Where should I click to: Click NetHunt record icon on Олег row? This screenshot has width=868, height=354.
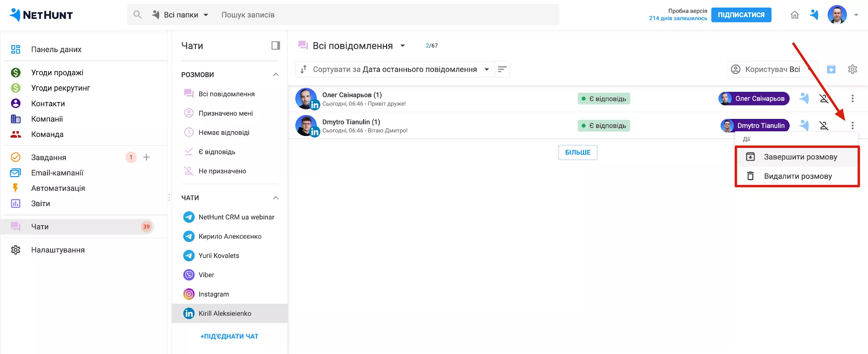coord(804,99)
